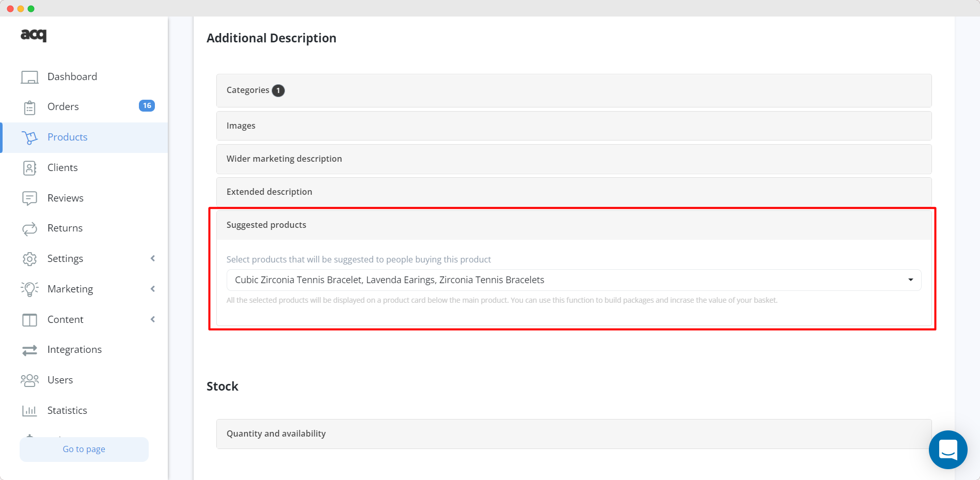Image resolution: width=980 pixels, height=480 pixels.
Task: Expand the Settings submenu arrow
Action: [x=153, y=258]
